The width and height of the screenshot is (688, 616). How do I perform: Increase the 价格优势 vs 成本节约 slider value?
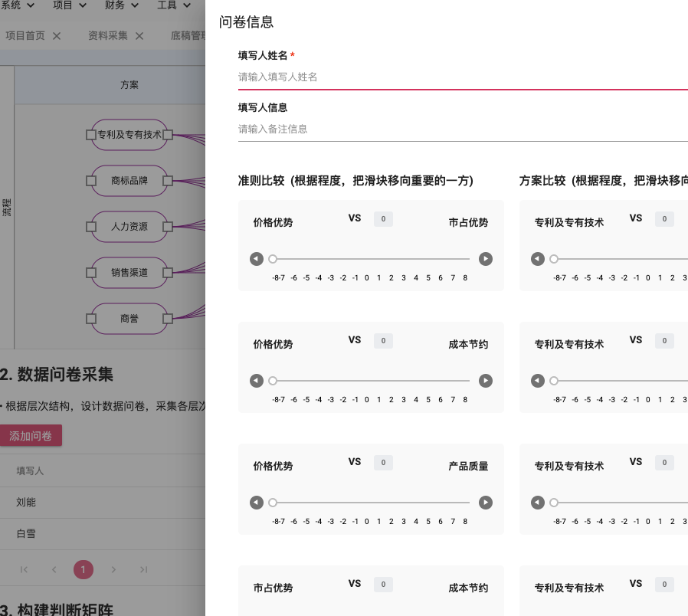coord(485,381)
